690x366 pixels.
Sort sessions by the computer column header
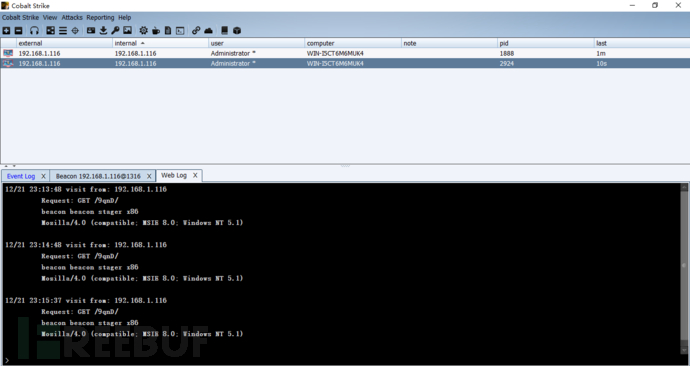pos(353,43)
